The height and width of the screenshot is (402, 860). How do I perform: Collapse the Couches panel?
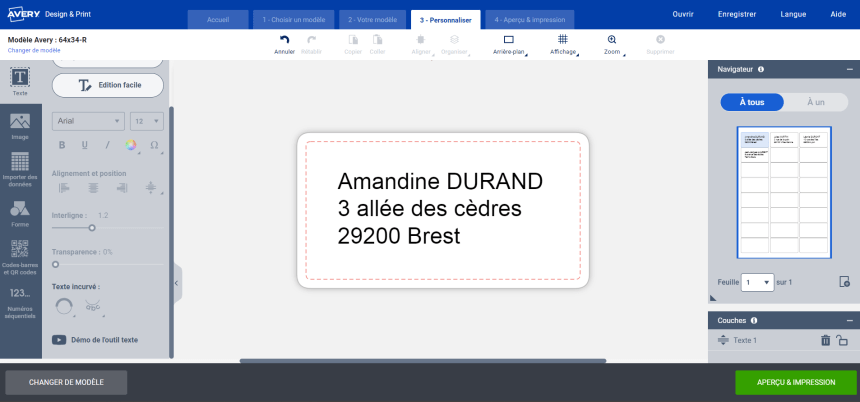(850, 321)
